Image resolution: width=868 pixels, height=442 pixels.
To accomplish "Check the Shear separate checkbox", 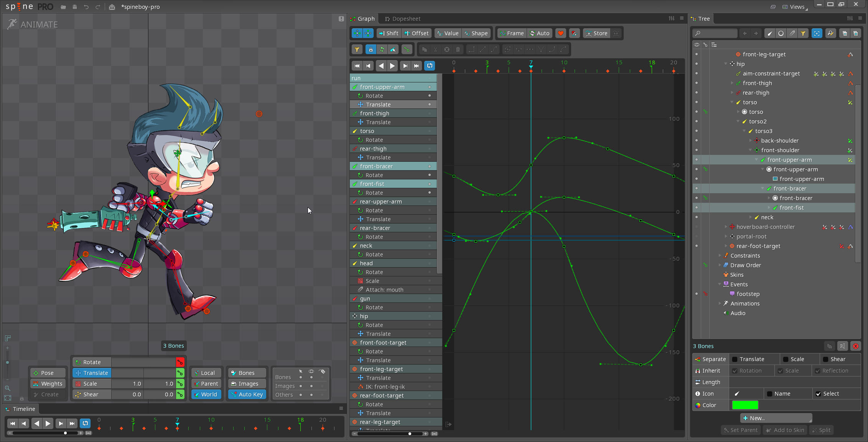I will (825, 359).
